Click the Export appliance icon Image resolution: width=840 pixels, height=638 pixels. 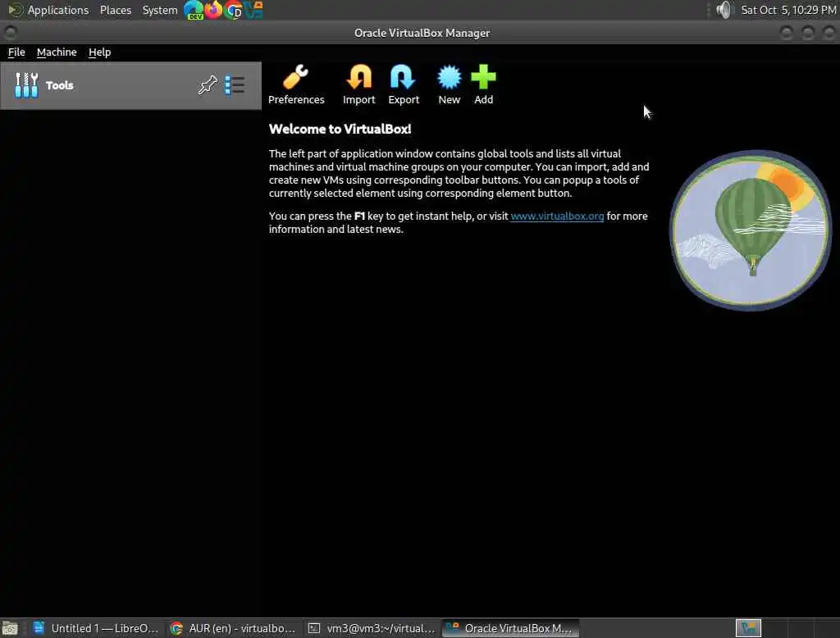click(x=404, y=84)
